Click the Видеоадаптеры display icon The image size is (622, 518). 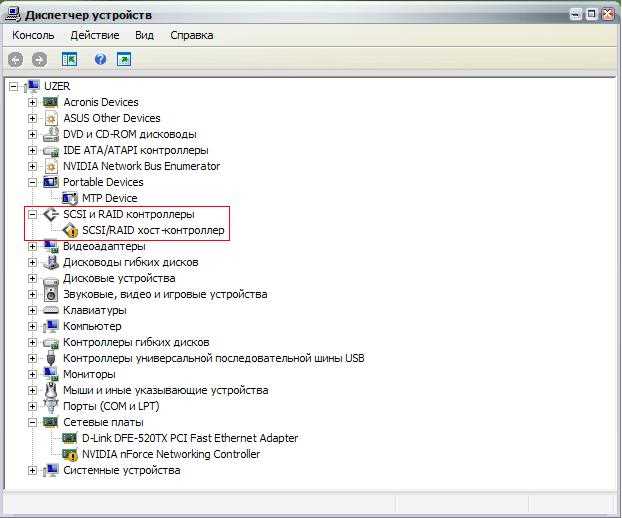pyautogui.click(x=51, y=247)
